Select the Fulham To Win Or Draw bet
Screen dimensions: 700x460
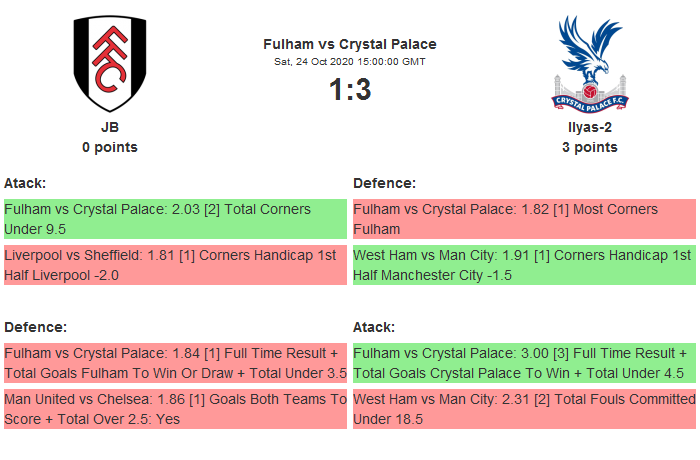point(174,363)
